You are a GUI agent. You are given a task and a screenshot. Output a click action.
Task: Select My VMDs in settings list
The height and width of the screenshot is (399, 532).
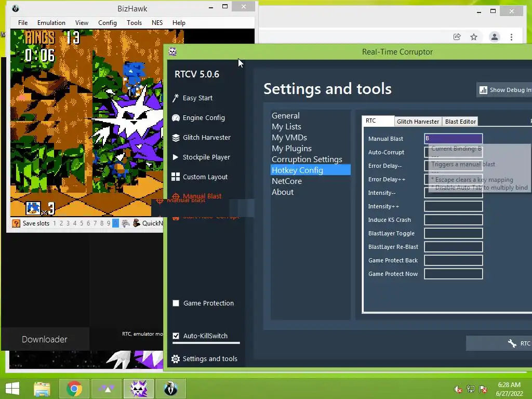point(289,137)
